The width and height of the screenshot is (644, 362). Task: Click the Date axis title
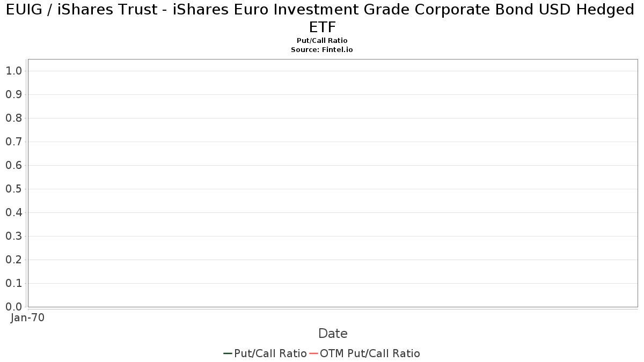(333, 334)
